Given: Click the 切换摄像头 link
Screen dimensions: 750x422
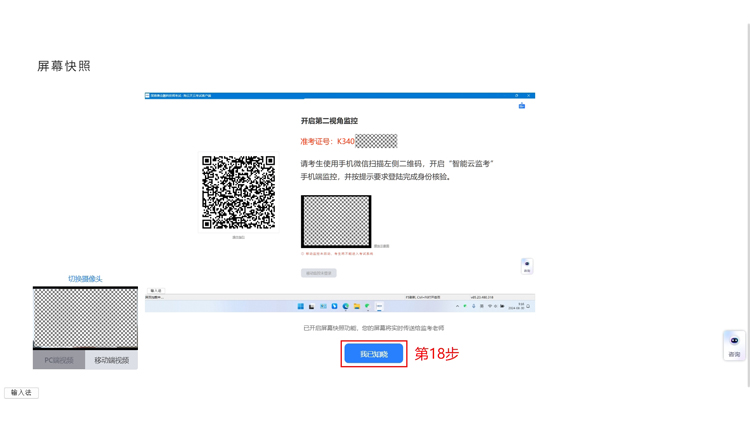Looking at the screenshot, I should click(x=85, y=278).
